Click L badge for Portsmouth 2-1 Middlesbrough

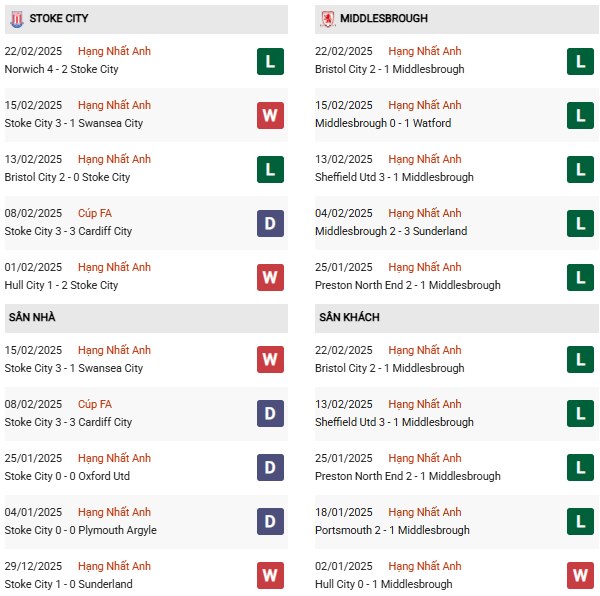pos(580,522)
